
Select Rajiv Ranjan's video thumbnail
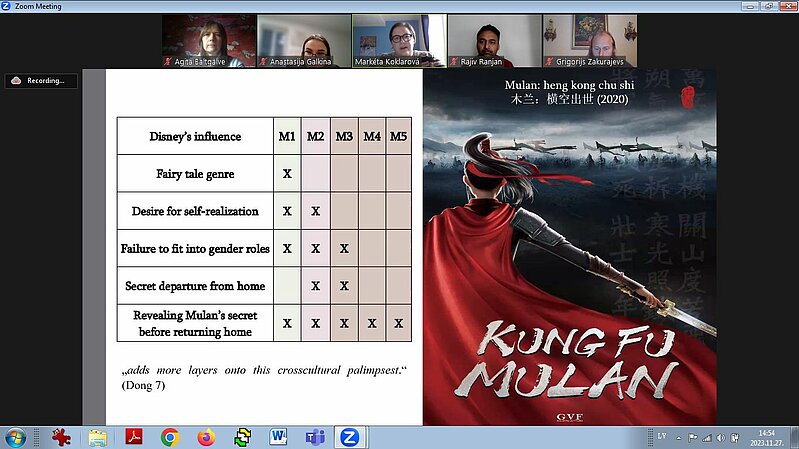point(495,41)
